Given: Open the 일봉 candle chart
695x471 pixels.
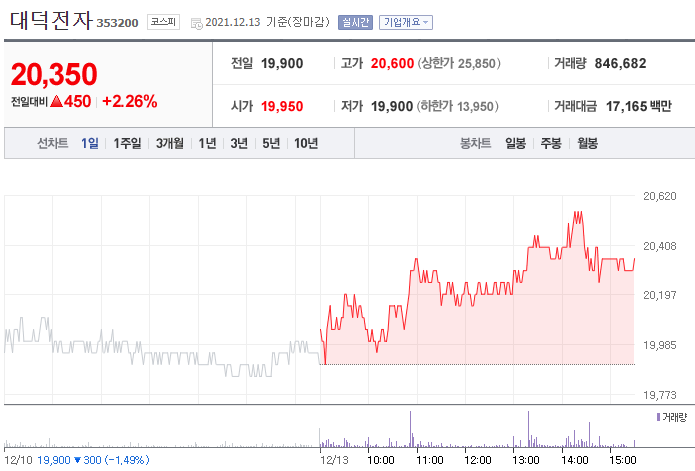Looking at the screenshot, I should [515, 143].
